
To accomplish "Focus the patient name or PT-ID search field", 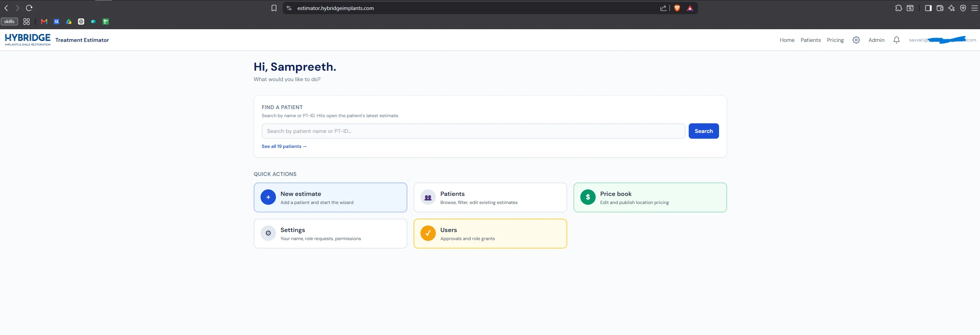I will point(473,131).
